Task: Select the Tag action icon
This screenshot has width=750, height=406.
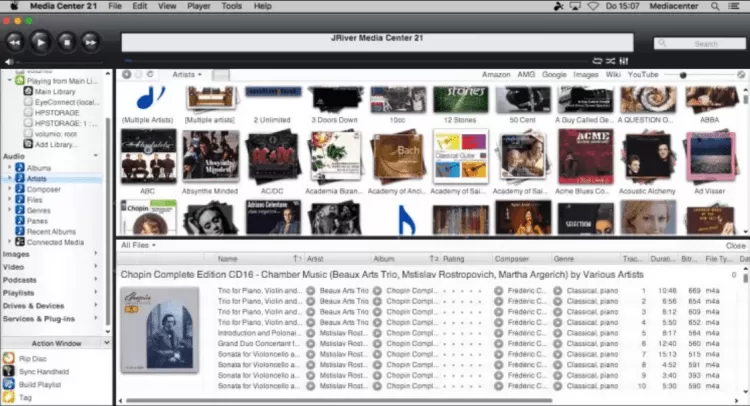Action: [10, 397]
